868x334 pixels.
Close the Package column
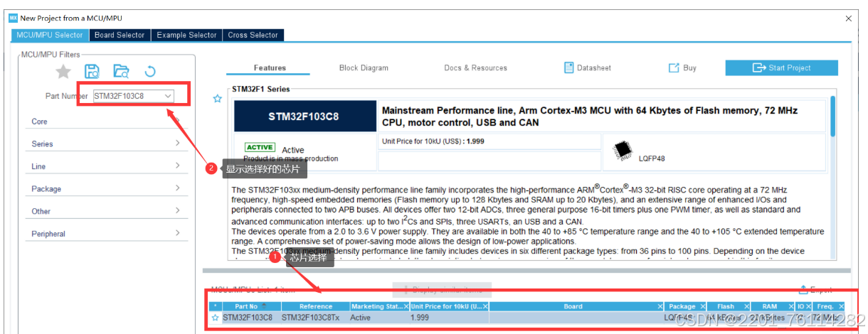click(702, 306)
